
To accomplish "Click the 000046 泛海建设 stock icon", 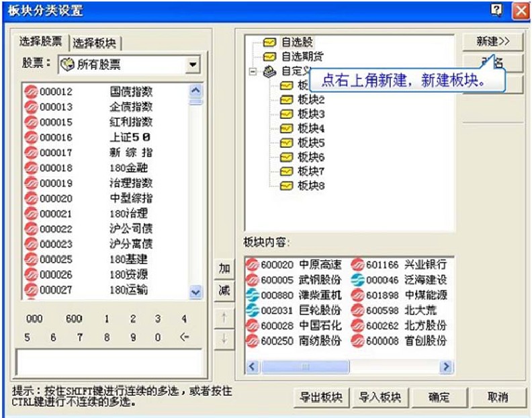I will [357, 280].
